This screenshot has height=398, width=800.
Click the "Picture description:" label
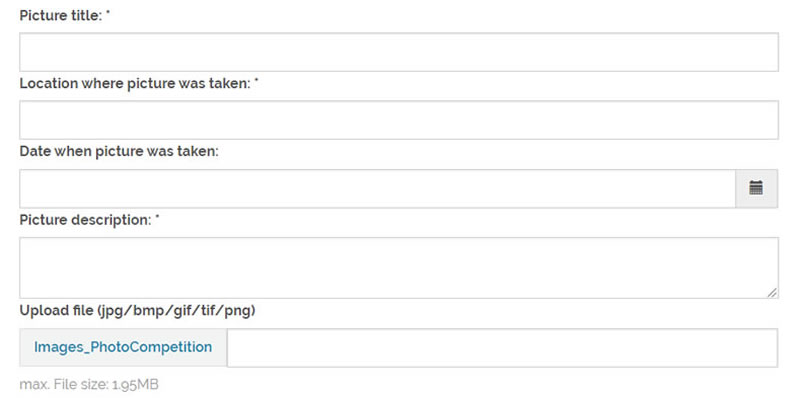(86, 220)
